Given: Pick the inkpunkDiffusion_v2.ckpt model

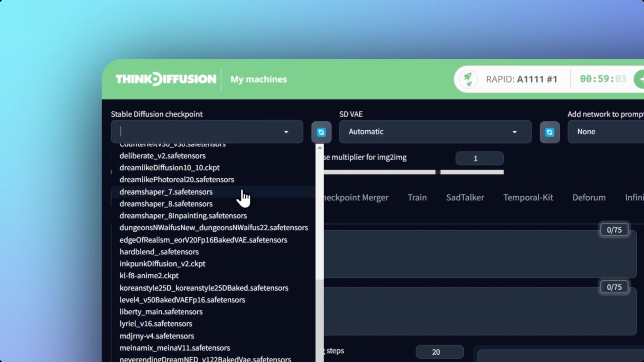Looking at the screenshot, I should (162, 264).
